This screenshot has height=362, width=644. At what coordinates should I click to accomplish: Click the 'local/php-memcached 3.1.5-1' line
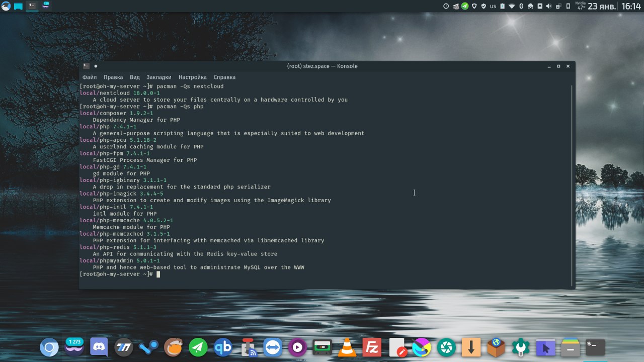[125, 234]
